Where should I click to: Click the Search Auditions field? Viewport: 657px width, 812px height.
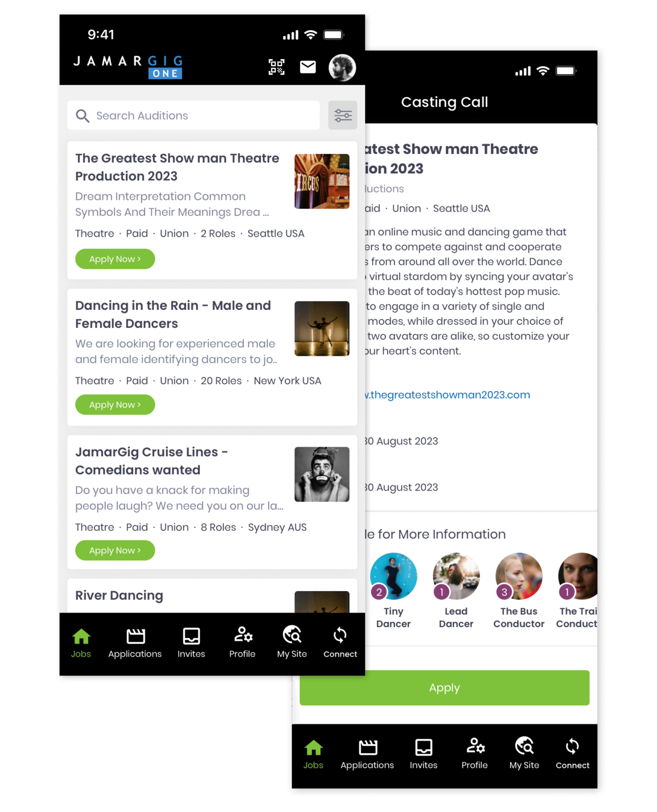(x=193, y=115)
